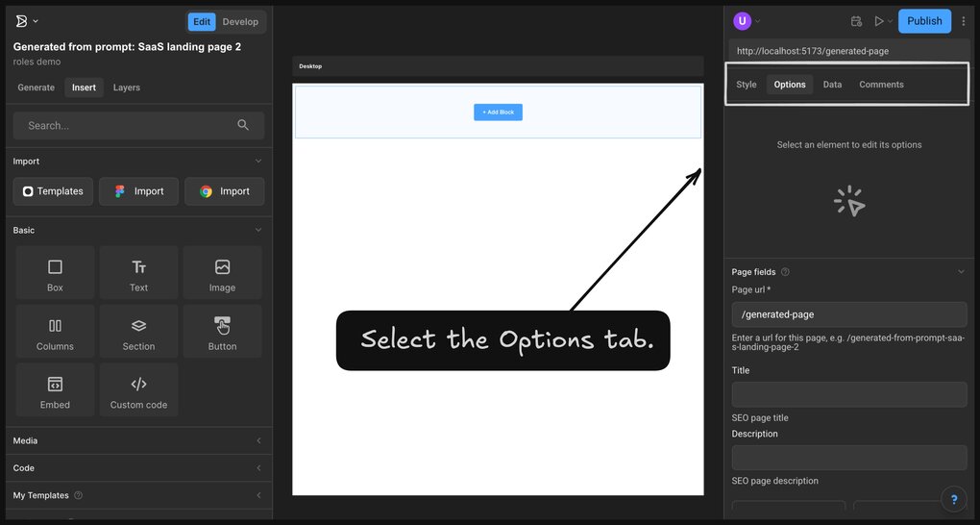
Task: Open the dropdown beside the user avatar
Action: point(757,21)
